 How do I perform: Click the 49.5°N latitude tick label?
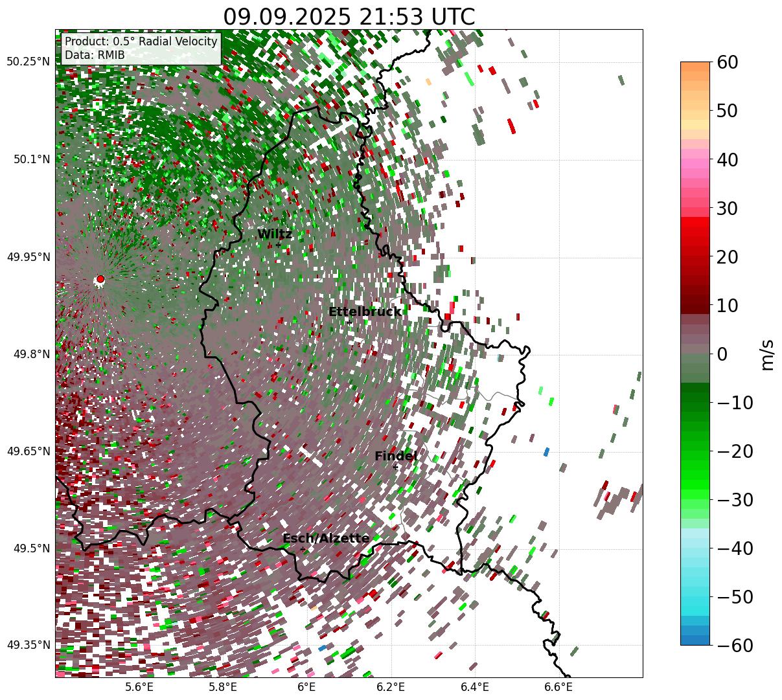(31, 548)
